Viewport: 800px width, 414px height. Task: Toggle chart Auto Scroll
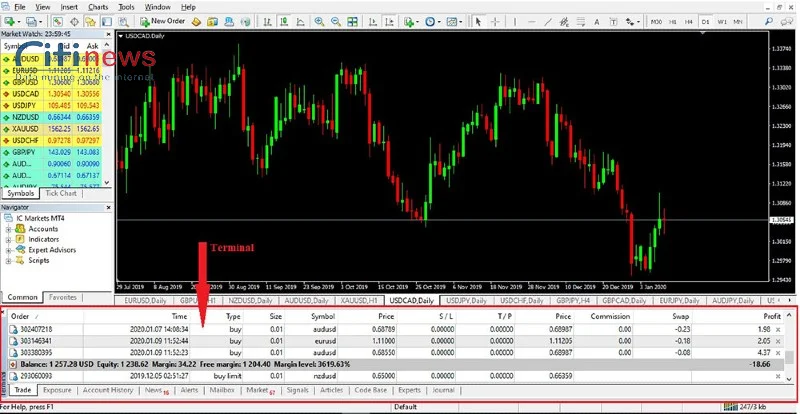click(x=372, y=21)
